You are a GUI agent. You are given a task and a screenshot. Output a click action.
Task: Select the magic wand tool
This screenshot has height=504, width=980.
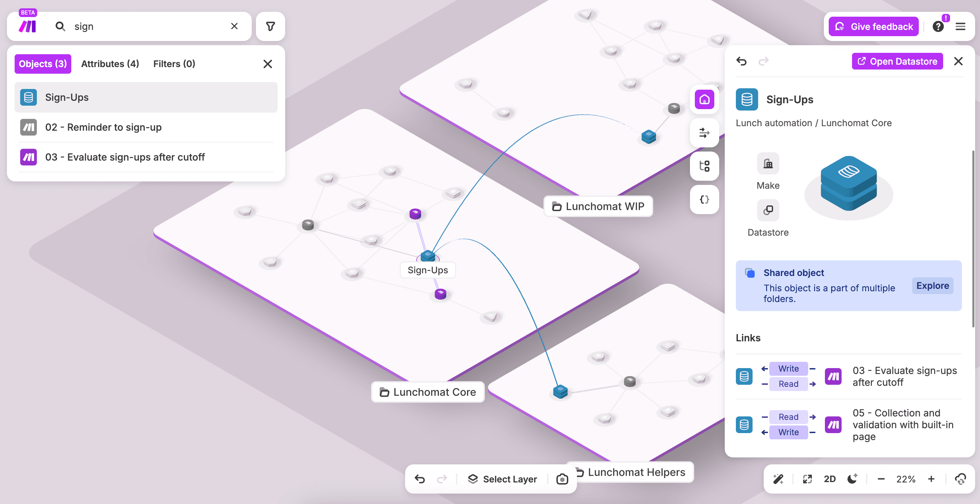point(778,479)
